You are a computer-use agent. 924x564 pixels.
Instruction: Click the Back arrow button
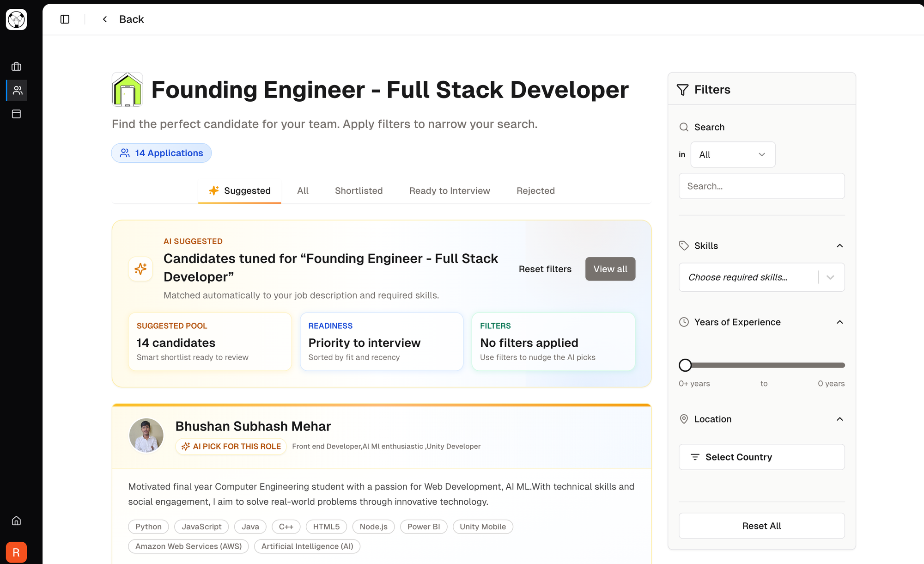[x=105, y=19]
